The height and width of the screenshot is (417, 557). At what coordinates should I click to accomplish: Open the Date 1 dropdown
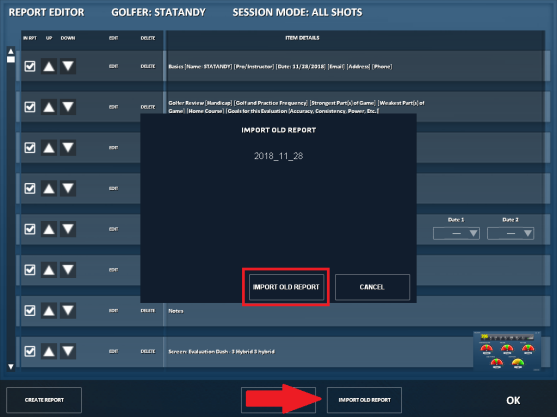click(x=456, y=233)
